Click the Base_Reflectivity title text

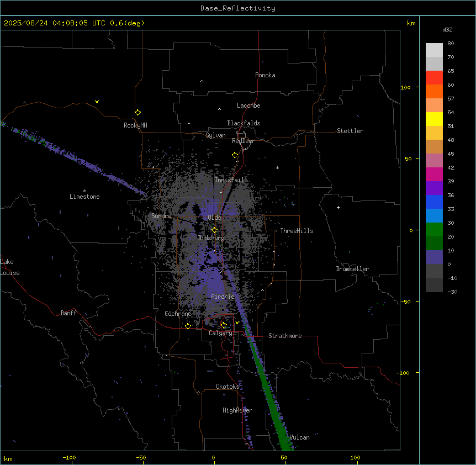point(238,8)
